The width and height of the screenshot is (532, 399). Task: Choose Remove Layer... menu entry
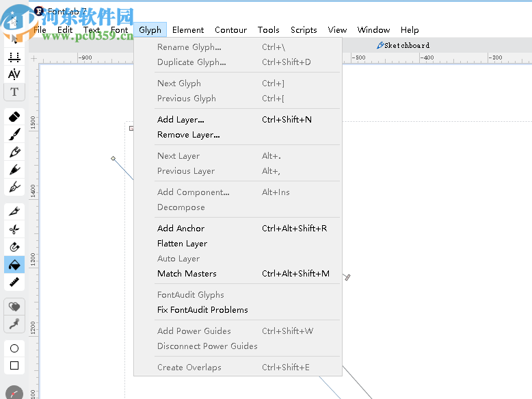238,135
